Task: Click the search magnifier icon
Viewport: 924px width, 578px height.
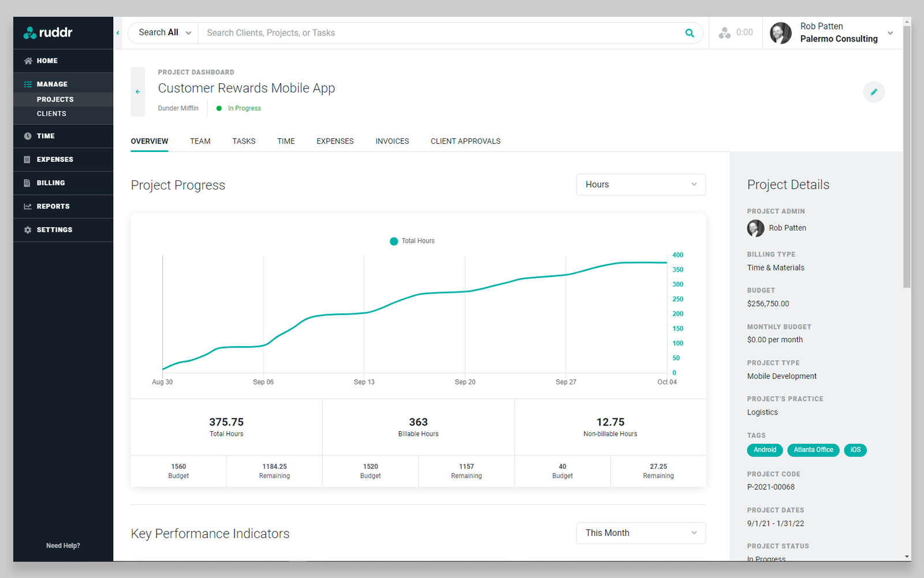Action: [x=690, y=33]
